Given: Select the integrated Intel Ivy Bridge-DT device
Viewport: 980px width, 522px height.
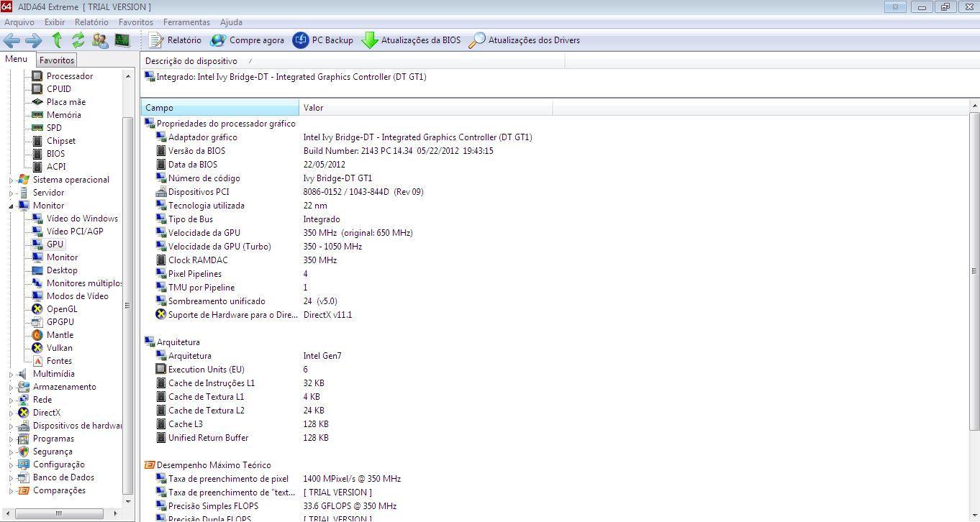Looking at the screenshot, I should click(x=285, y=77).
